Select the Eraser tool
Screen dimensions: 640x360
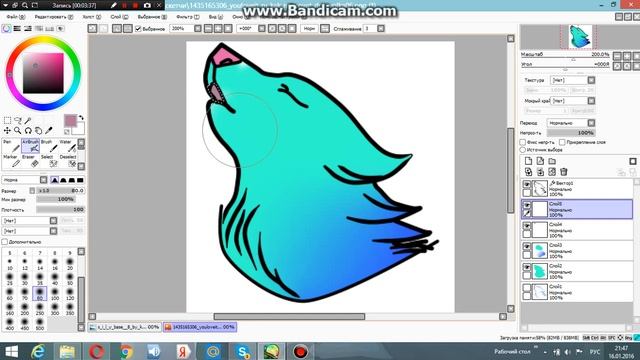[x=30, y=161]
